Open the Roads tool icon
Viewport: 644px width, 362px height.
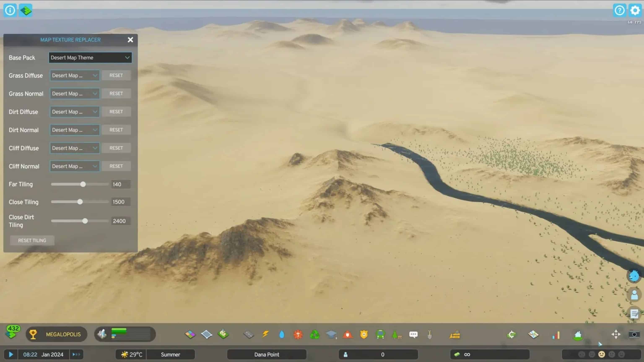tap(248, 335)
